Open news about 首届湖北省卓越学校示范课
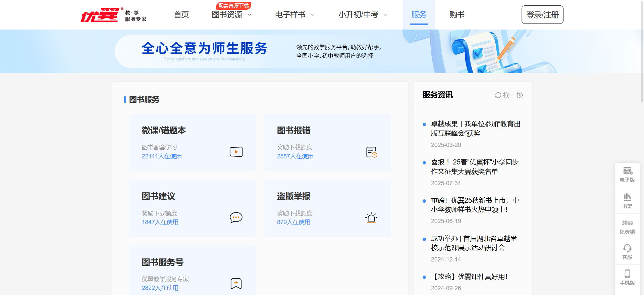The height and width of the screenshot is (295, 644). 474,243
